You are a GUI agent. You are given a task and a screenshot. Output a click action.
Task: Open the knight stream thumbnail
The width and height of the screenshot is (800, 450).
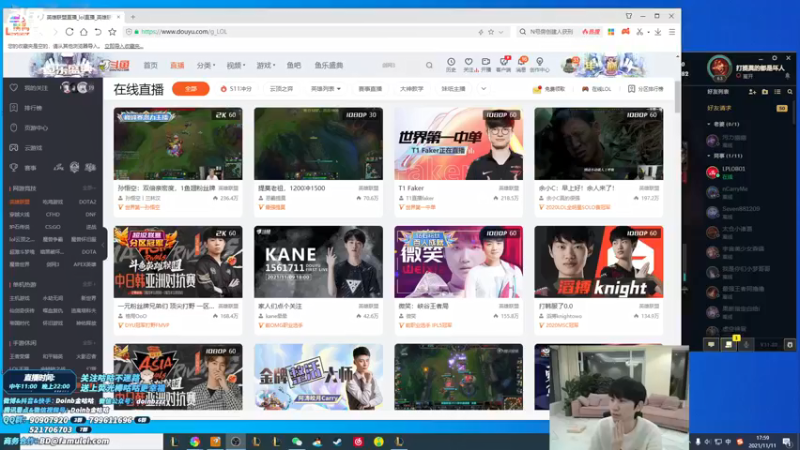[598, 262]
